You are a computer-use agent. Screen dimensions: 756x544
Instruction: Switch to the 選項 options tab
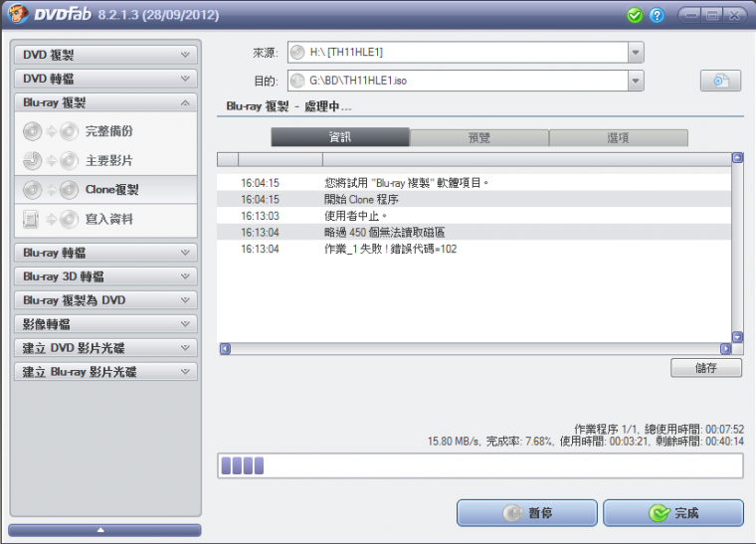pyautogui.click(x=618, y=138)
